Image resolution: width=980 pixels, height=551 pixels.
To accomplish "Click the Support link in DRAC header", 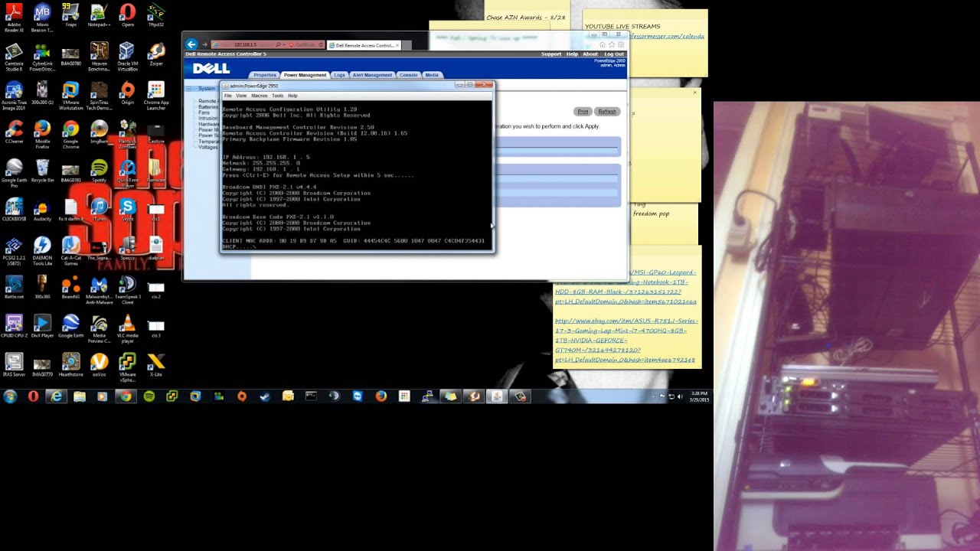I will pyautogui.click(x=551, y=54).
